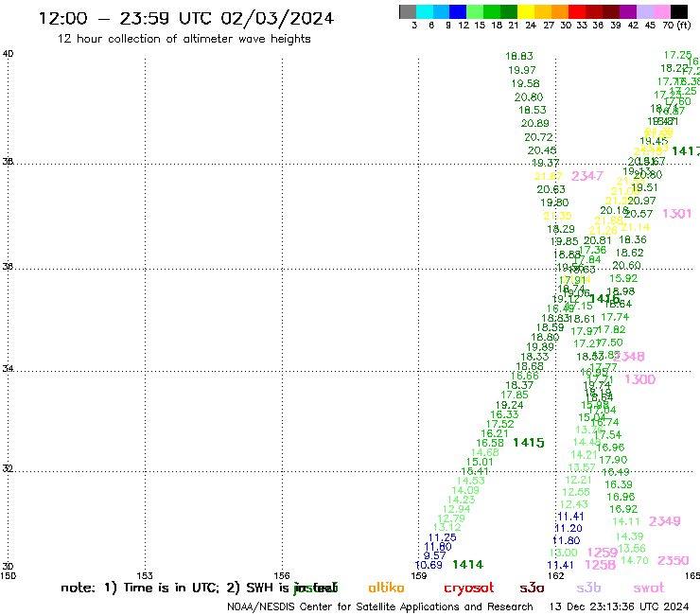The image size is (700, 615).
Task: Click the wave height value '15.01'
Action: (480, 462)
